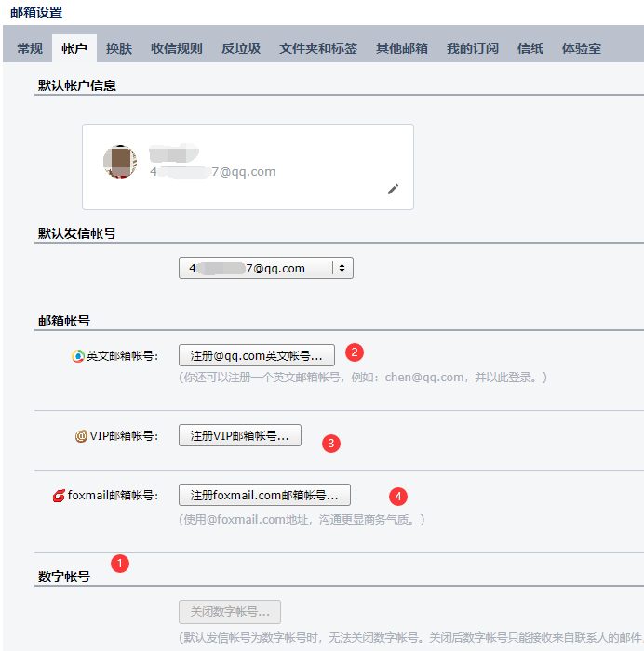Click the red foxmail logo icon
This screenshot has height=651, width=644.
coord(59,496)
